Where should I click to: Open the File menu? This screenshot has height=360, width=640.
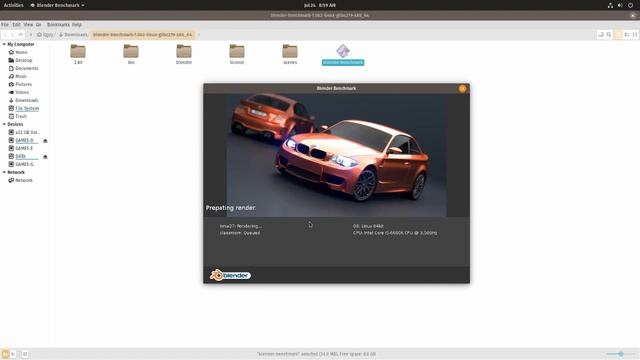pos(5,24)
